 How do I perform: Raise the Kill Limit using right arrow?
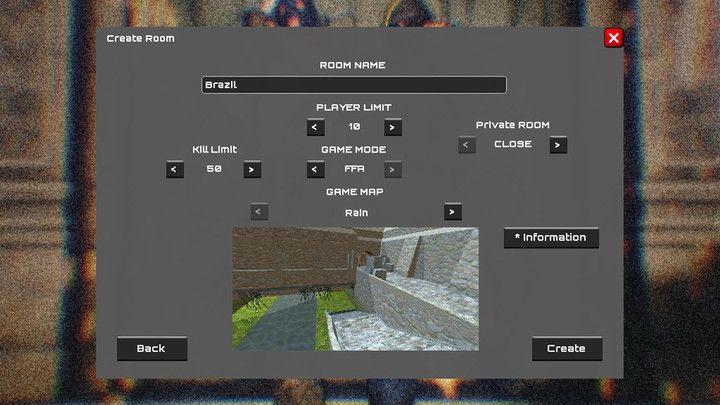pyautogui.click(x=252, y=169)
